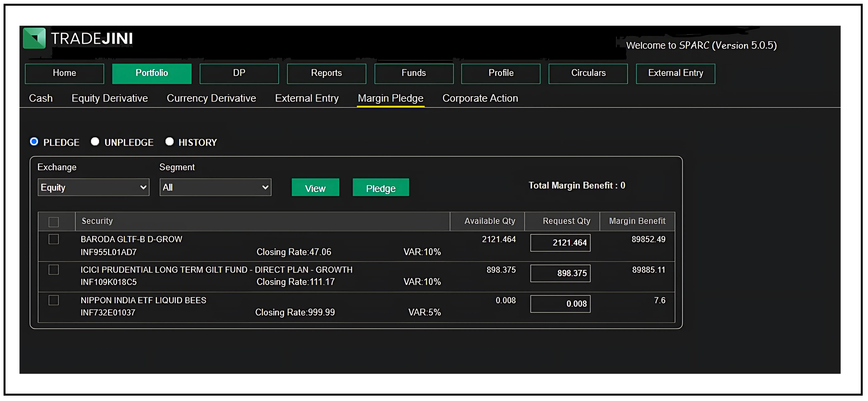Click the TradeJini logo icon
Screen dimensions: 868x401
pyautogui.click(x=34, y=38)
